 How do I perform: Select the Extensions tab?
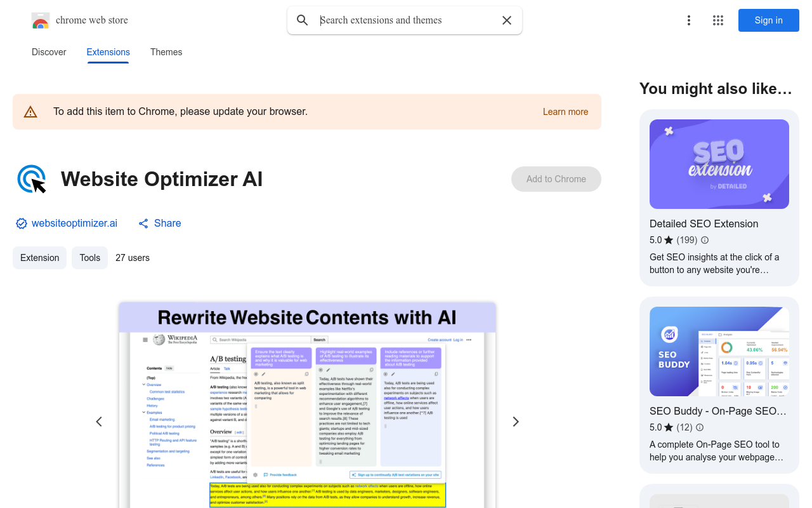(x=108, y=52)
